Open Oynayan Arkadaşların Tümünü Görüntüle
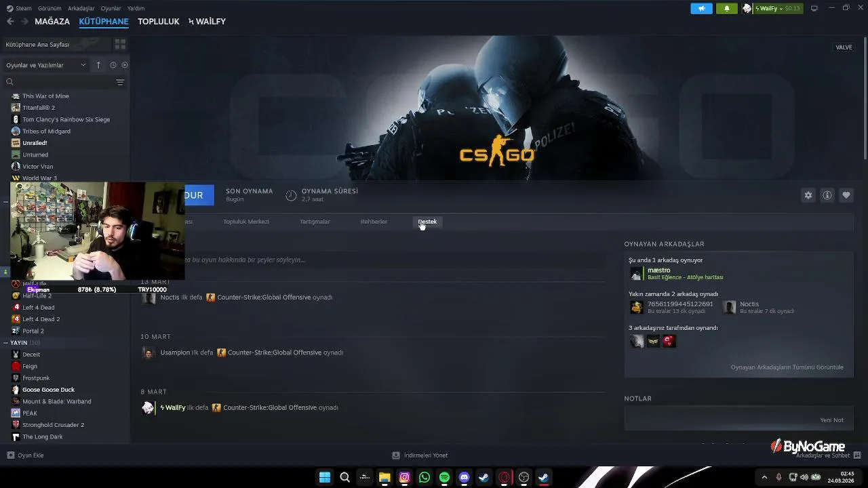This screenshot has height=488, width=868. coord(787,367)
